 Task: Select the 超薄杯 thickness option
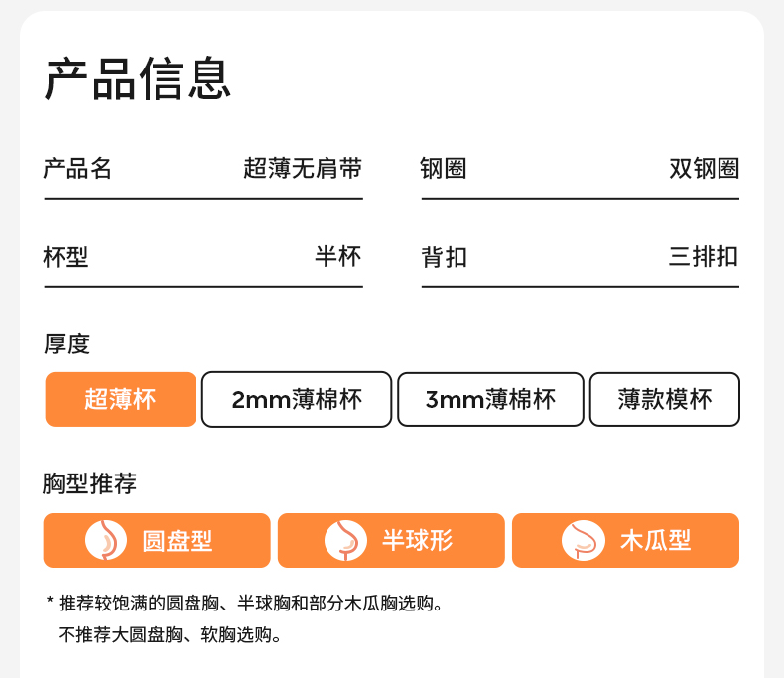click(120, 399)
